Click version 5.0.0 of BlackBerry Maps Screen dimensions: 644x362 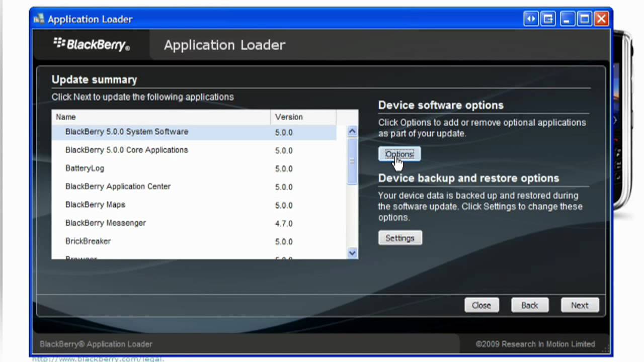click(x=284, y=205)
